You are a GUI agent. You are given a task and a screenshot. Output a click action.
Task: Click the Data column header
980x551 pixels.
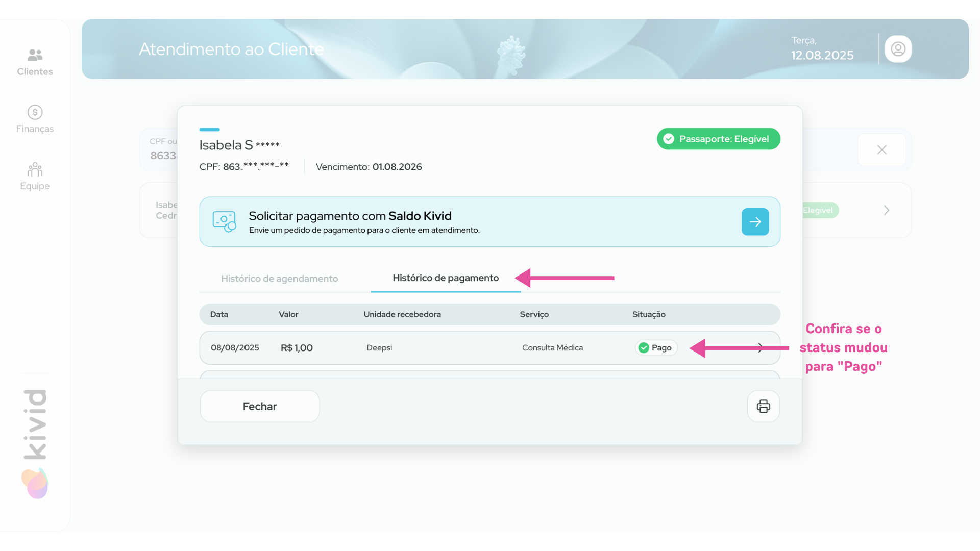(x=219, y=314)
